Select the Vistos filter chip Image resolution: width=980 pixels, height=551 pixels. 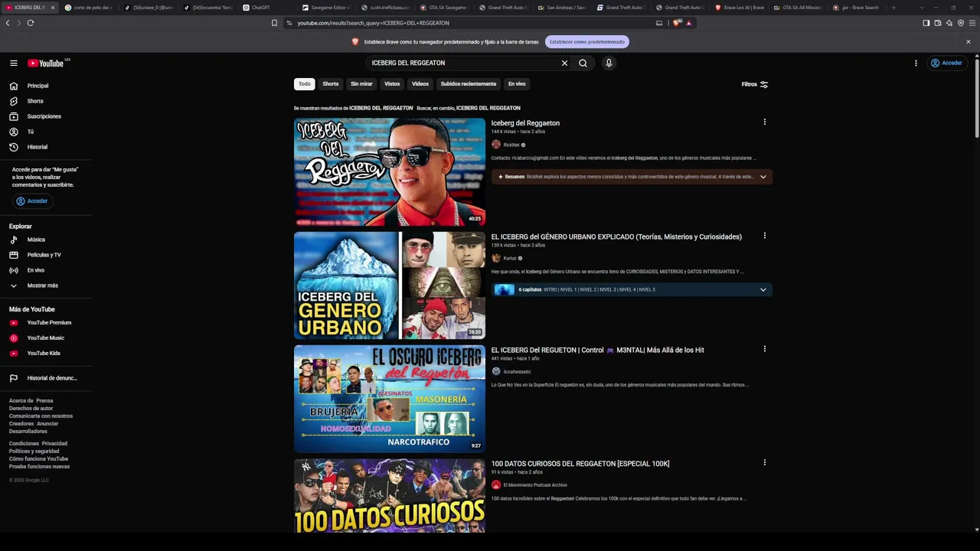click(392, 84)
